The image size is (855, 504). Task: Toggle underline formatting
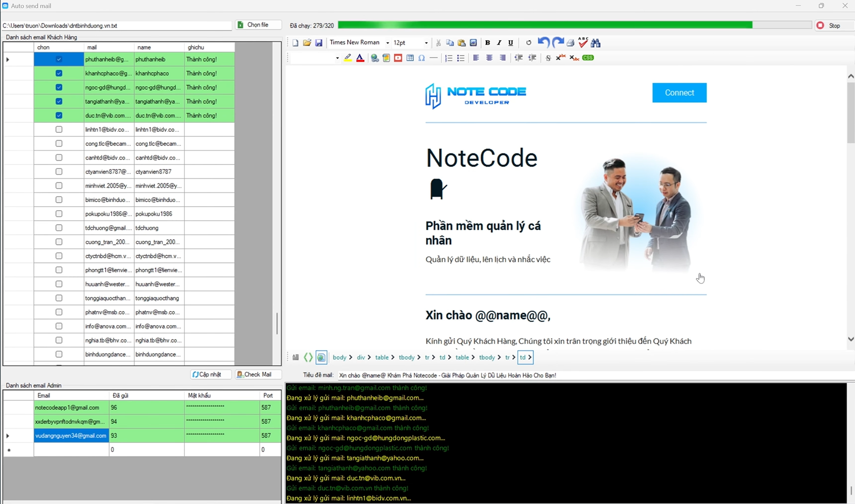coord(511,43)
